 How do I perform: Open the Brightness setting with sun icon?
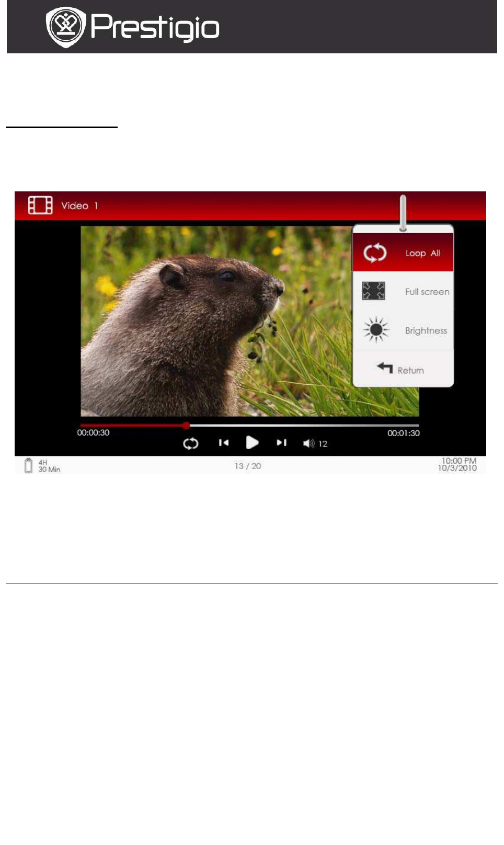click(x=403, y=330)
